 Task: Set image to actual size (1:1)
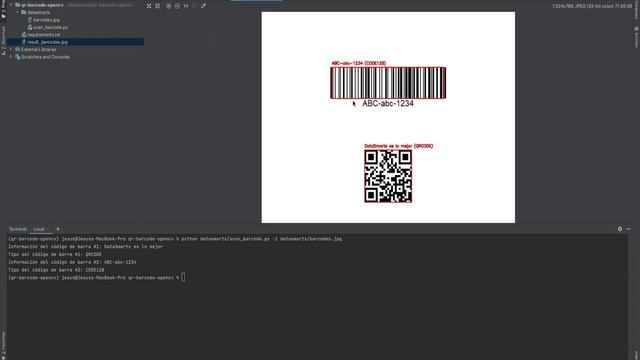tap(186, 6)
